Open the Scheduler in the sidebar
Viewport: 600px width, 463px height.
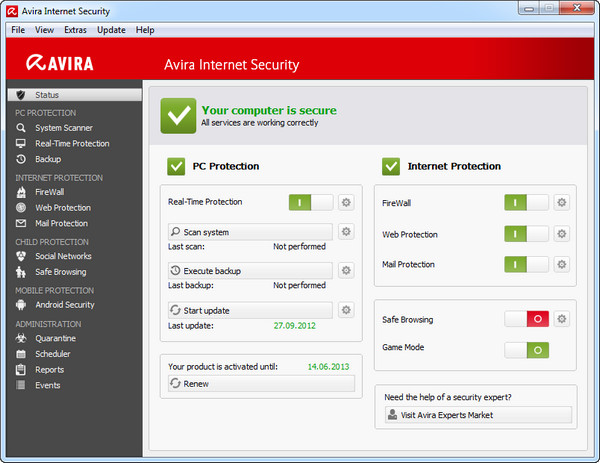(53, 354)
